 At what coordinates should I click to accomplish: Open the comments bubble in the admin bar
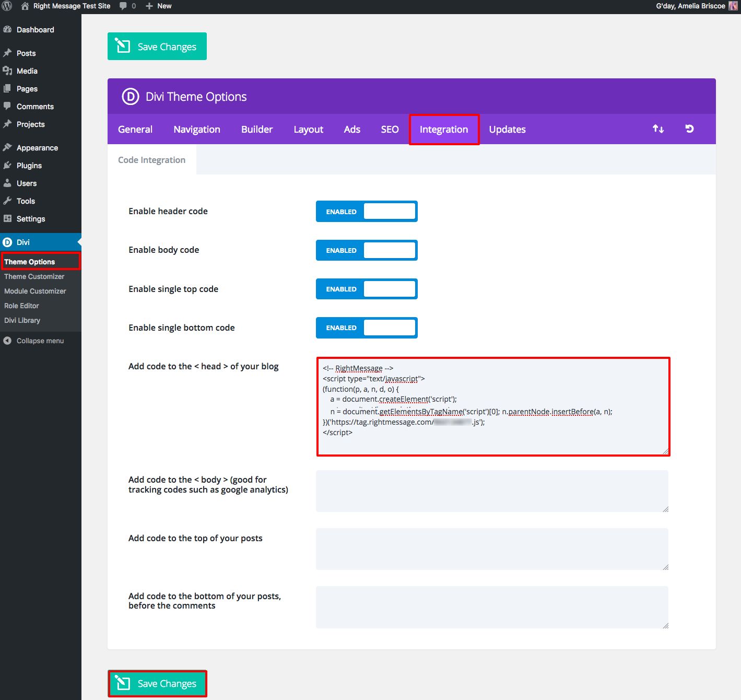click(x=123, y=6)
